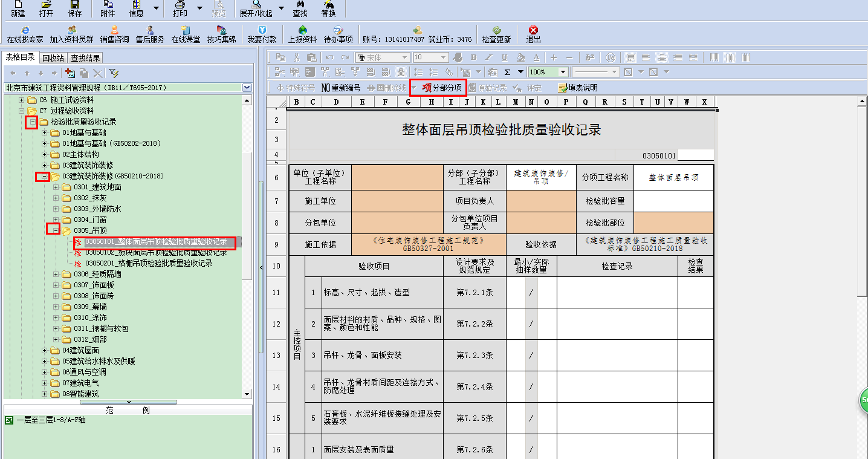The width and height of the screenshot is (868, 459).
Task: Click the 保存 (Save) icon
Action: (74, 5)
